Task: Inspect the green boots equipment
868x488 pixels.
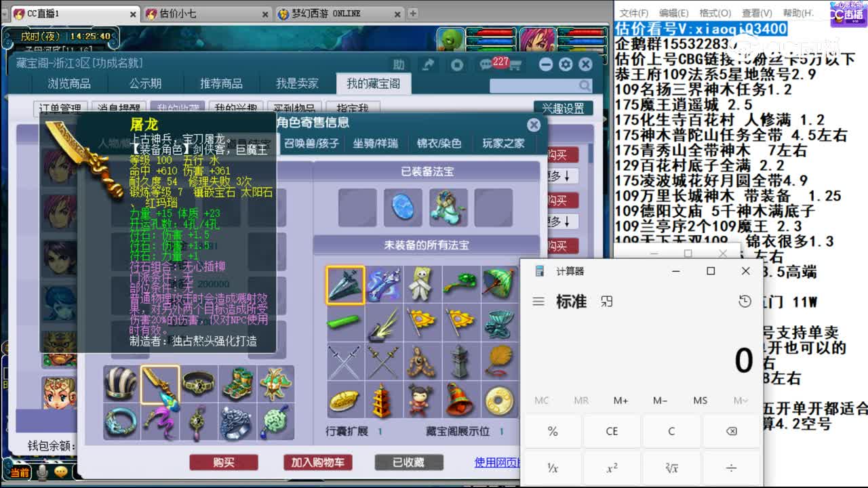Action: pyautogui.click(x=237, y=384)
